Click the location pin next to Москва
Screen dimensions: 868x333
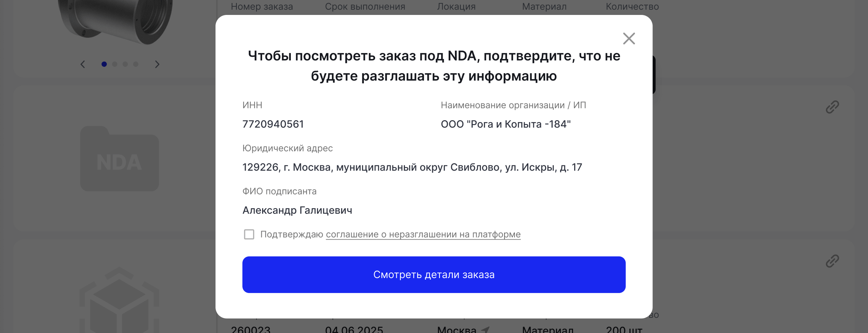pyautogui.click(x=485, y=330)
